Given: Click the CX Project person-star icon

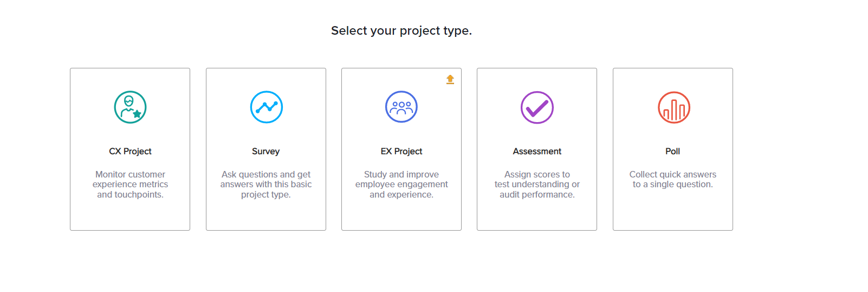Looking at the screenshot, I should 130,107.
